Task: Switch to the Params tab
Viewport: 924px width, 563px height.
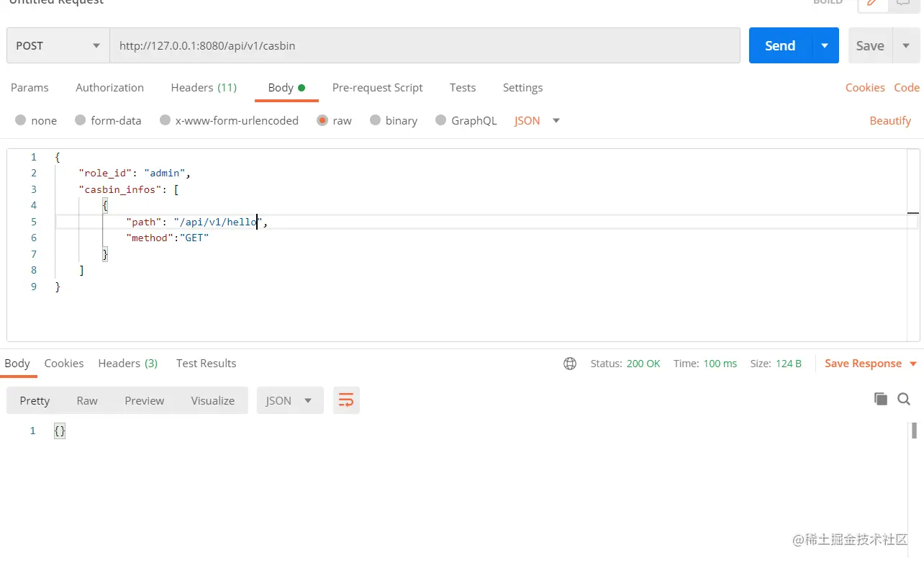Action: (x=30, y=87)
